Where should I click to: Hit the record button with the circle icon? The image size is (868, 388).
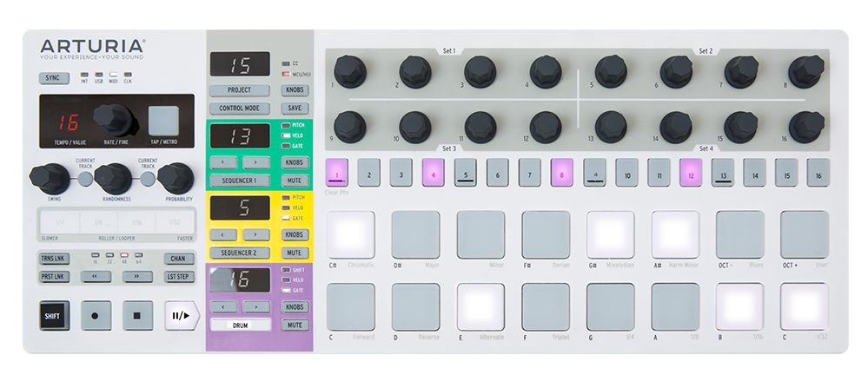coord(96,316)
